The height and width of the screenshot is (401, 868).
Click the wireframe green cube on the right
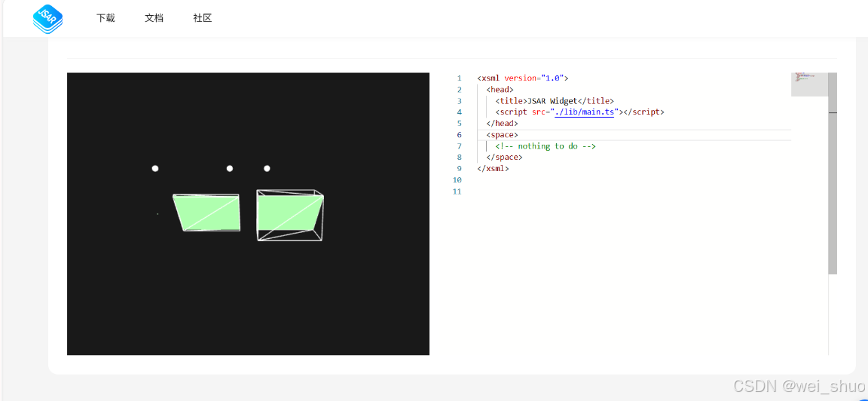click(290, 215)
